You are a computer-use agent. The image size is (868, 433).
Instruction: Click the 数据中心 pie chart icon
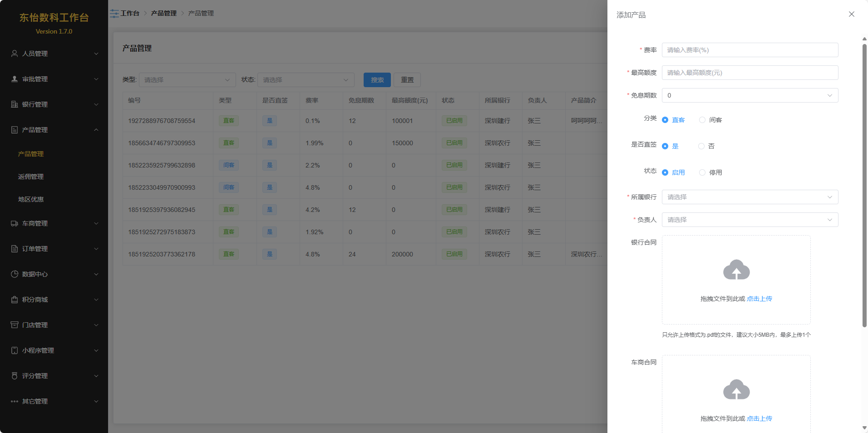tap(15, 274)
